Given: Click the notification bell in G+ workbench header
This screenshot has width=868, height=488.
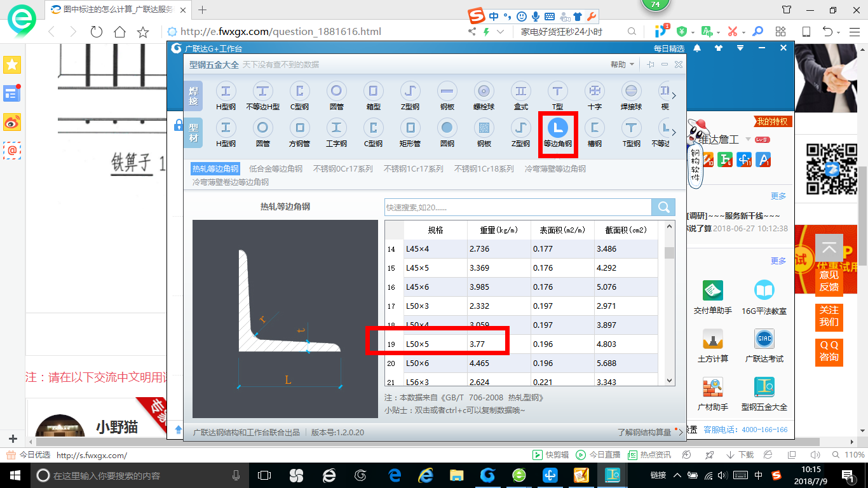Looking at the screenshot, I should coord(697,48).
